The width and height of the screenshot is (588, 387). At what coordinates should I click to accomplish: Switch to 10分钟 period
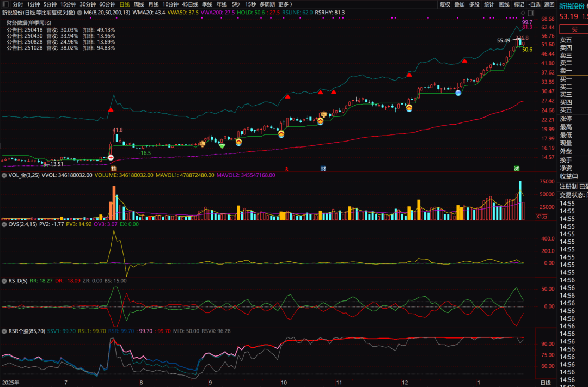[x=170, y=4]
